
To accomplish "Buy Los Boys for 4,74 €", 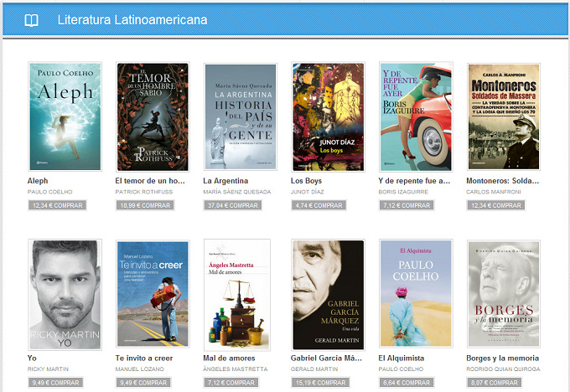I will click(319, 205).
